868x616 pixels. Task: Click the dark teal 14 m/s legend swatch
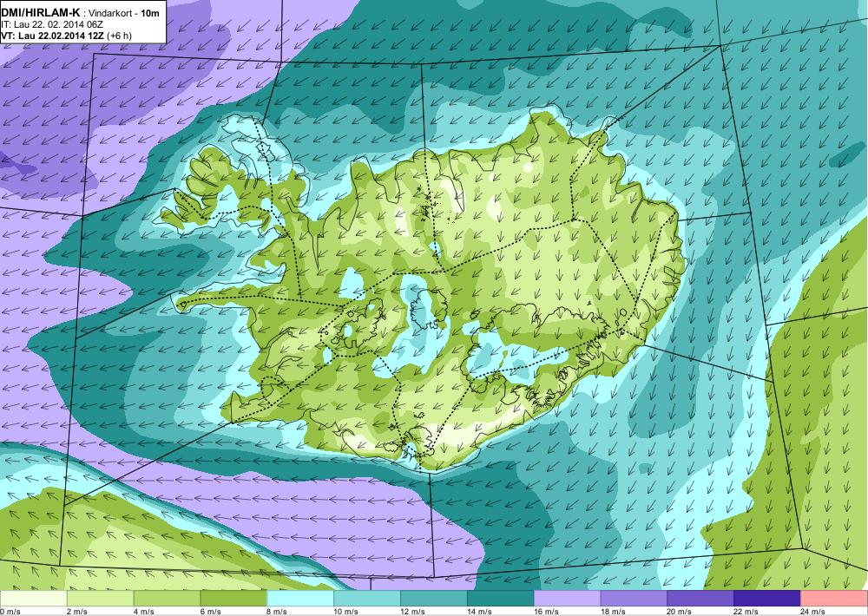tap(501, 599)
